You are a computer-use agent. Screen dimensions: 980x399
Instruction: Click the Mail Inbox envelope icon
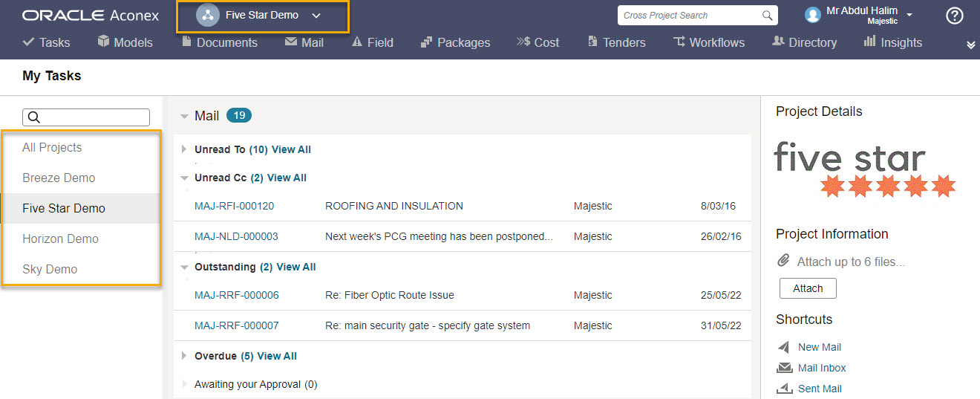pos(785,368)
